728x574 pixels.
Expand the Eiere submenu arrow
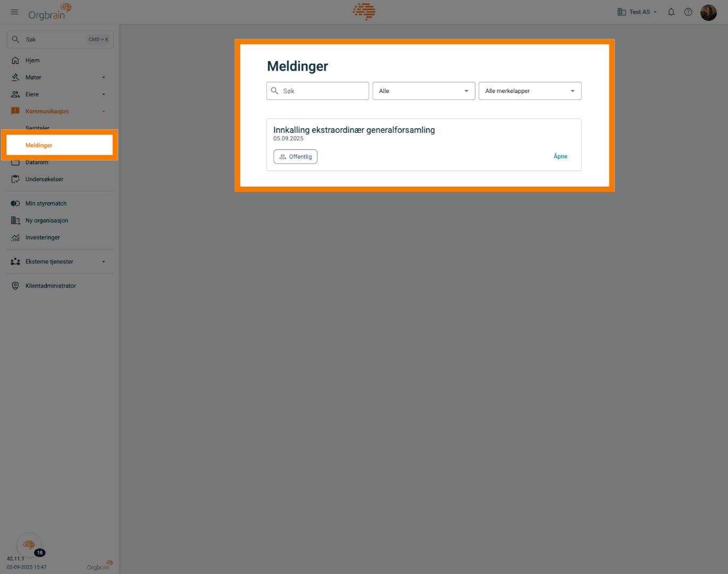tap(104, 95)
